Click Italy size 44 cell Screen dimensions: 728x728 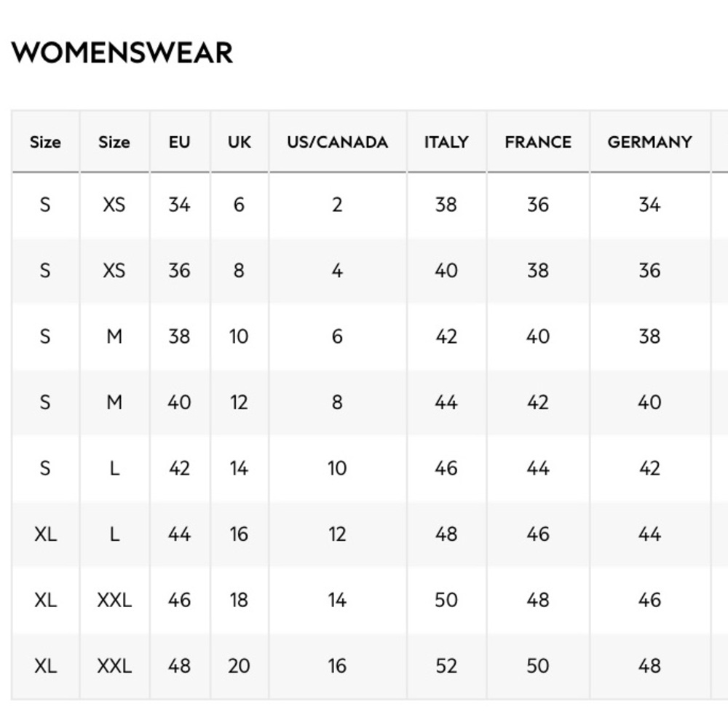coord(446,402)
